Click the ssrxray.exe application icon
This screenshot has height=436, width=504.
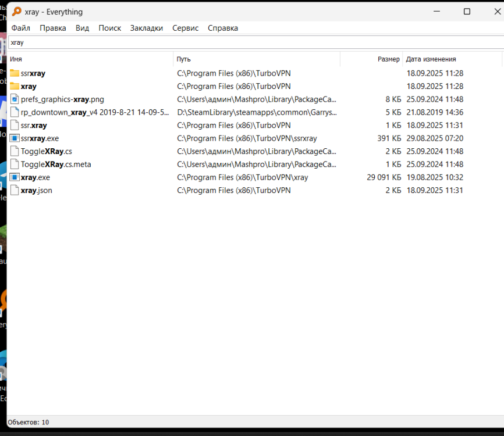15,138
